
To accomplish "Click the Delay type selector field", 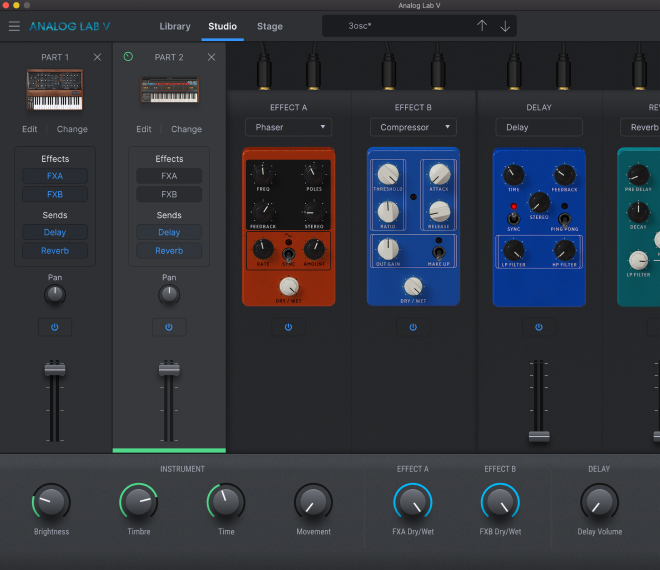I will (539, 127).
